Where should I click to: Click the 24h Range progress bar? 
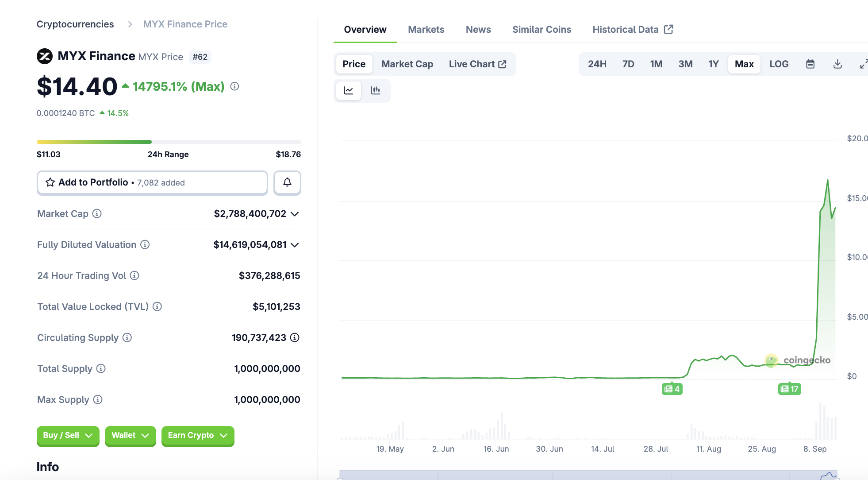pyautogui.click(x=169, y=142)
